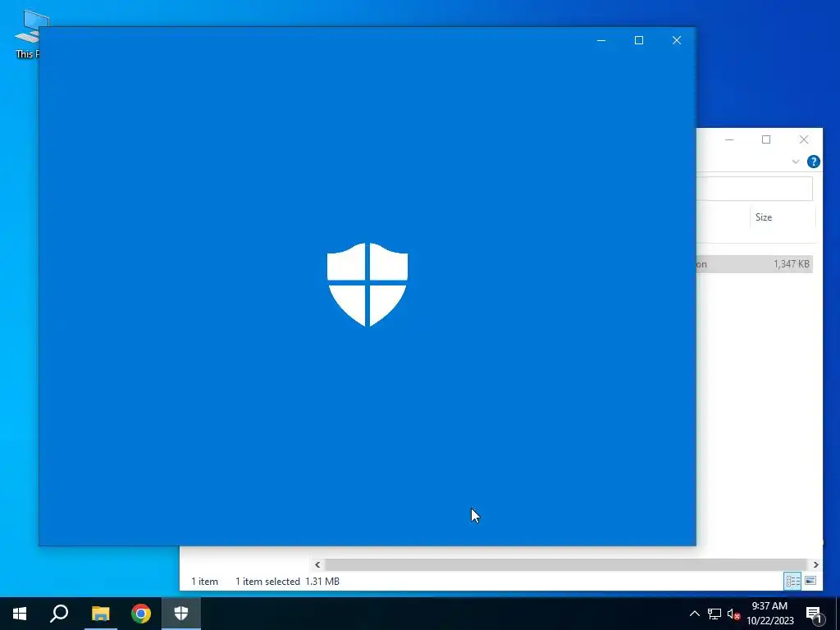
Task: Select the file row showing 1,347 KB
Action: [755, 264]
